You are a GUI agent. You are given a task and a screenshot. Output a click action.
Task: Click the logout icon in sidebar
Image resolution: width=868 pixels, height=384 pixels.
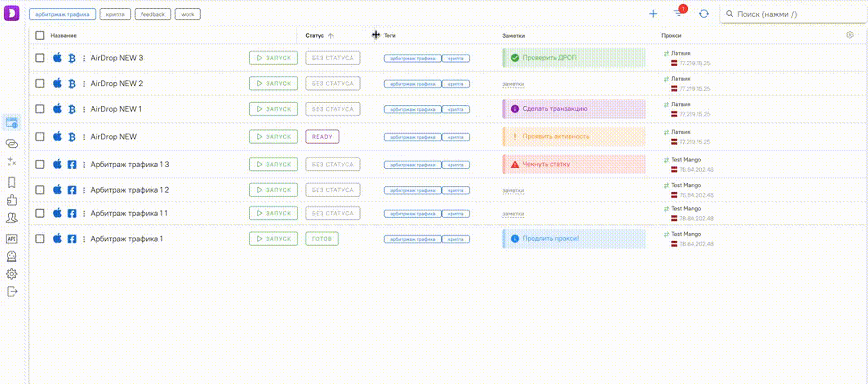[x=11, y=292]
